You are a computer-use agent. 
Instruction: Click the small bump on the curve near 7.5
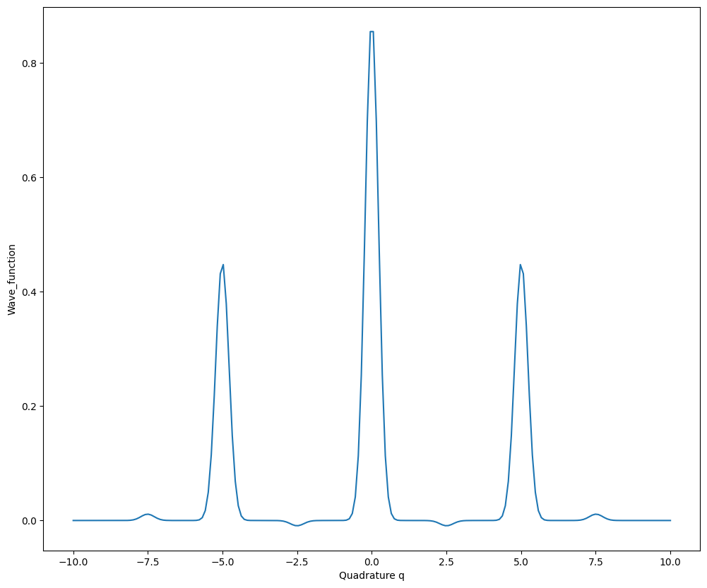(x=596, y=515)
